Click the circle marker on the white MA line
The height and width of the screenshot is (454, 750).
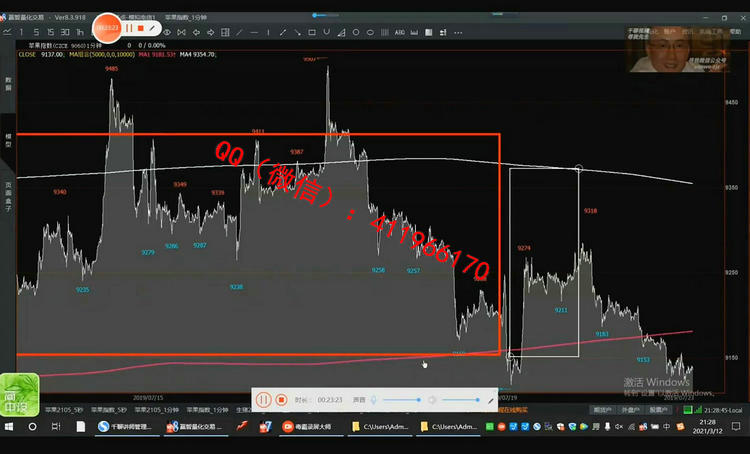(x=579, y=168)
